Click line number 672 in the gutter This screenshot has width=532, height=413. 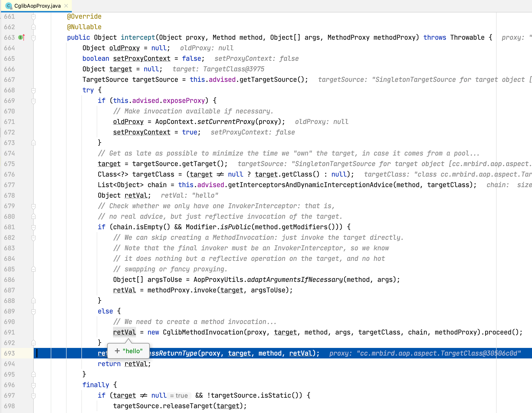coord(10,132)
